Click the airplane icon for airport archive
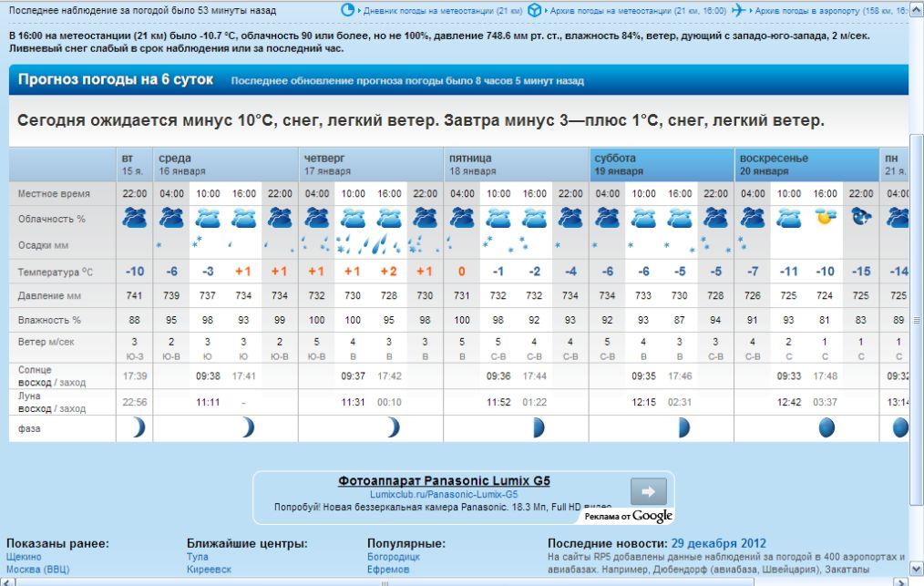924x586 pixels. coord(738,10)
